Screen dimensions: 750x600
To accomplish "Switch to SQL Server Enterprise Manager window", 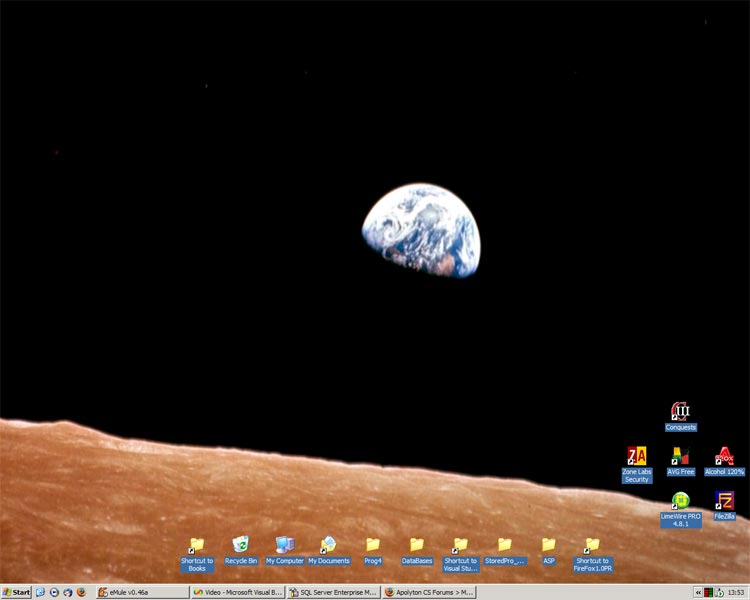I will pyautogui.click(x=332, y=592).
